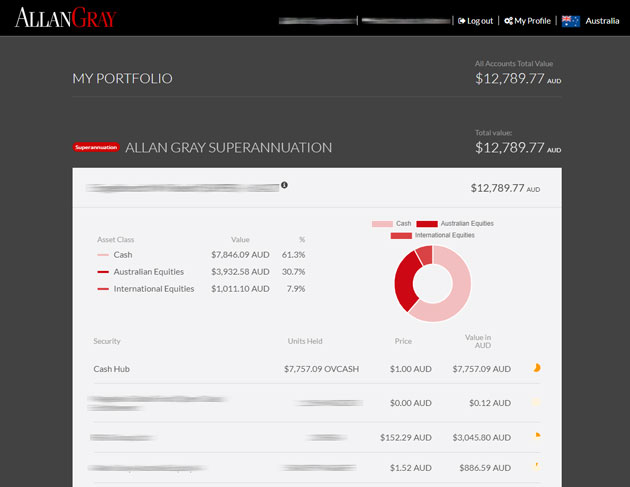Click pie icon in the $3,045.80 row
Image resolution: width=630 pixels, height=487 pixels.
pos(537,435)
